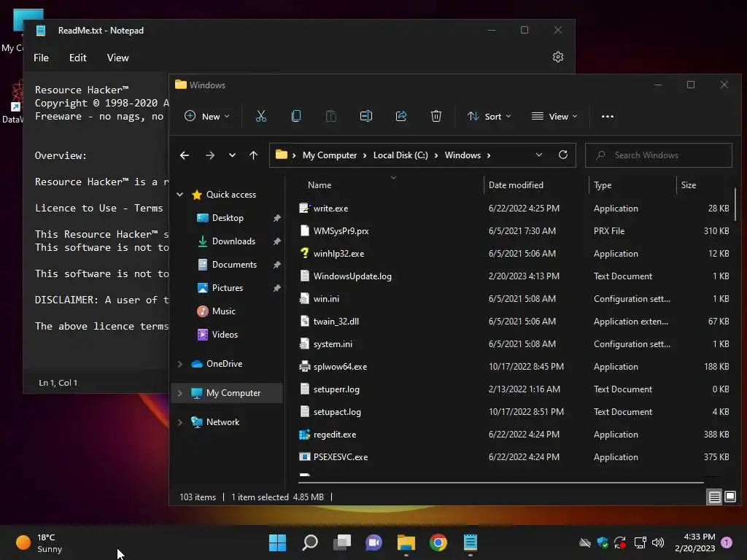Select the WindowsUpdate.log file

(x=352, y=276)
